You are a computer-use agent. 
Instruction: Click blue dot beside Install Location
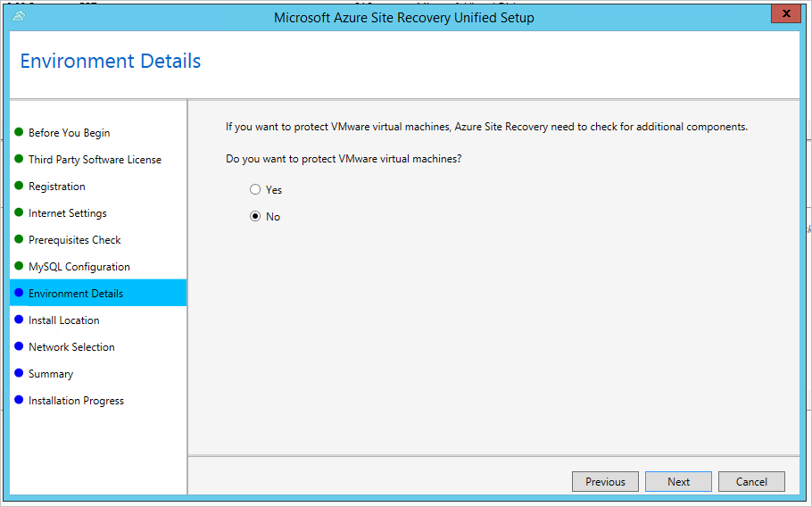coord(19,319)
